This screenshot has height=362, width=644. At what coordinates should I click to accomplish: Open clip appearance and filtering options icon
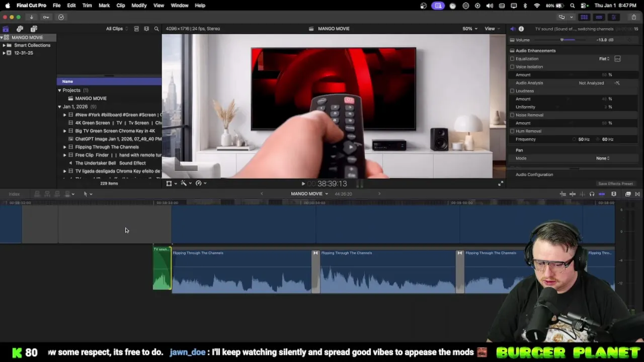(x=146, y=29)
